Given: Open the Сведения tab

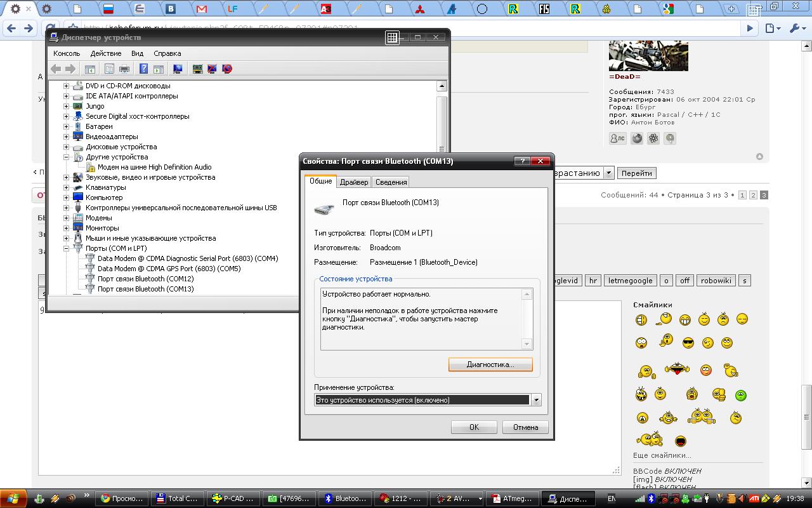Looking at the screenshot, I should [391, 182].
